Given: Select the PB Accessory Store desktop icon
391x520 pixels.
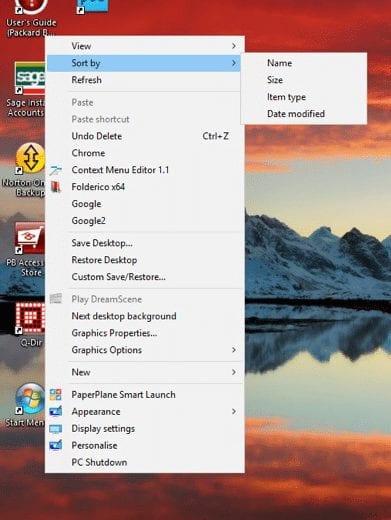Looking at the screenshot, I should click(30, 238).
